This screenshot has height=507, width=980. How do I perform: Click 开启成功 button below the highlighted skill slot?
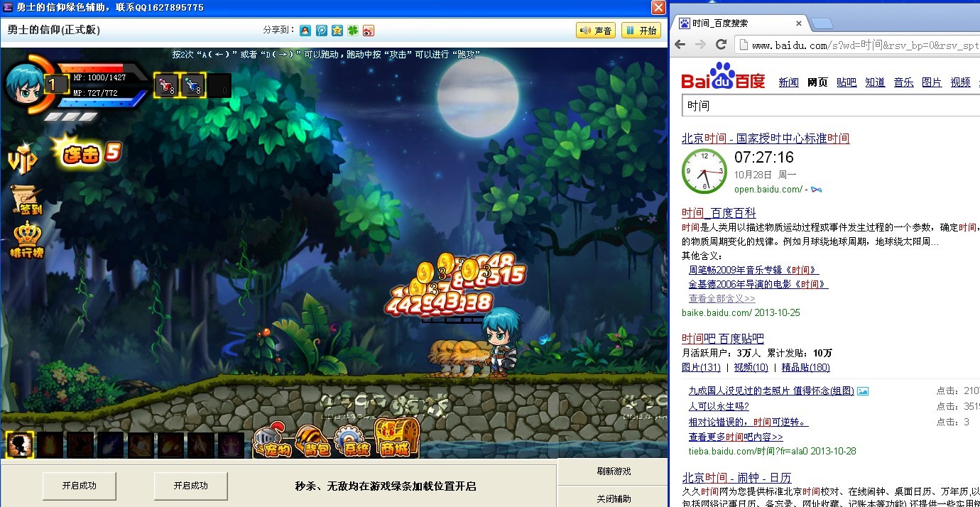tap(79, 486)
